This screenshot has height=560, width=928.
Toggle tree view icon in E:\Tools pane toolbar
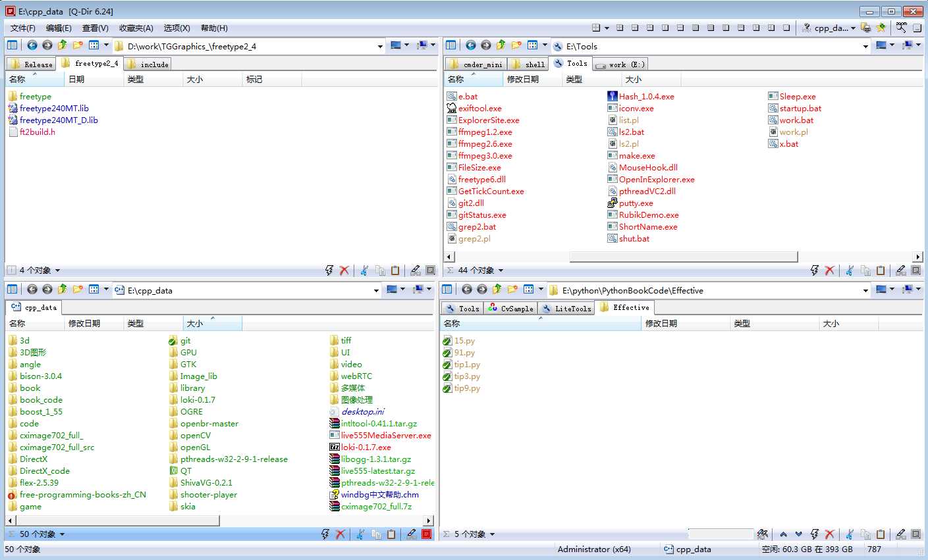point(451,45)
